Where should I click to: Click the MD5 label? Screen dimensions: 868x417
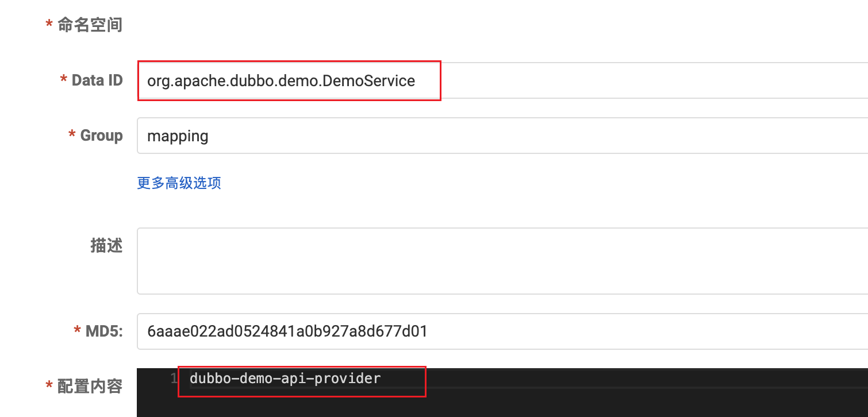[x=104, y=331]
